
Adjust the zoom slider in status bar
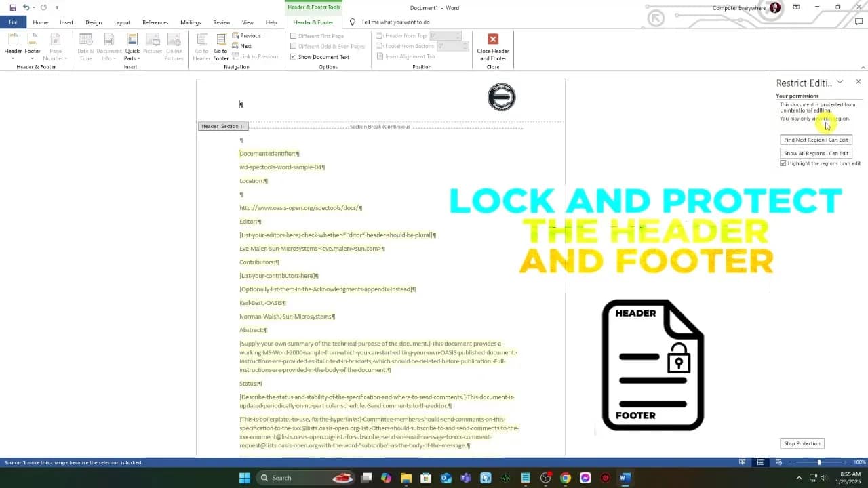click(x=819, y=462)
